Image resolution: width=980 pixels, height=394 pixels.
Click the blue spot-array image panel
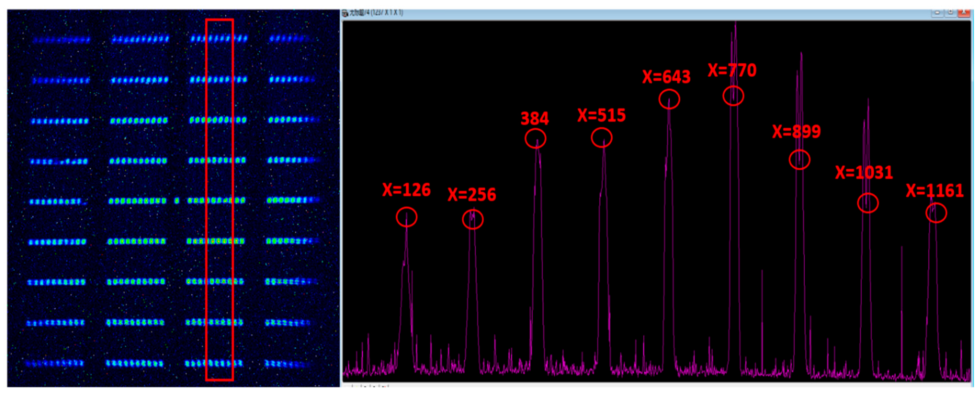pyautogui.click(x=174, y=198)
